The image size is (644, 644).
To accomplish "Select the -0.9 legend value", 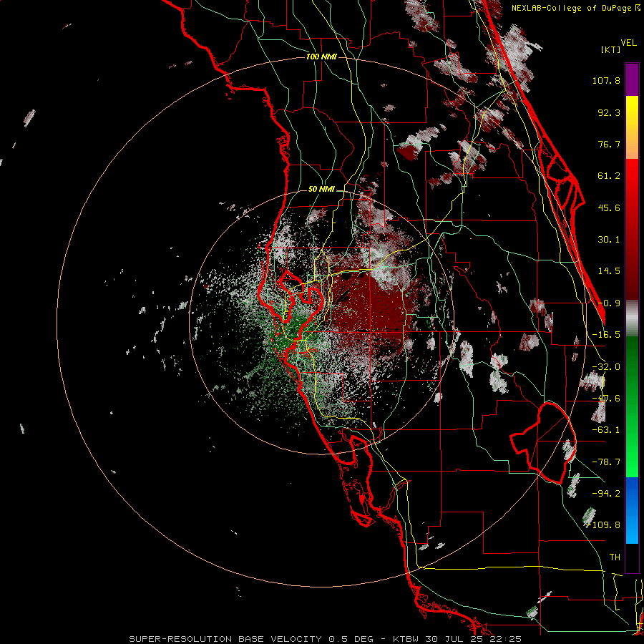I will pyautogui.click(x=609, y=303).
